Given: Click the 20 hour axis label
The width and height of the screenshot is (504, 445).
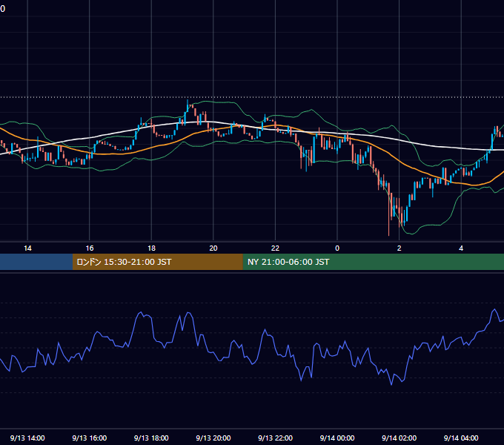Looking at the screenshot, I should click(x=213, y=248).
